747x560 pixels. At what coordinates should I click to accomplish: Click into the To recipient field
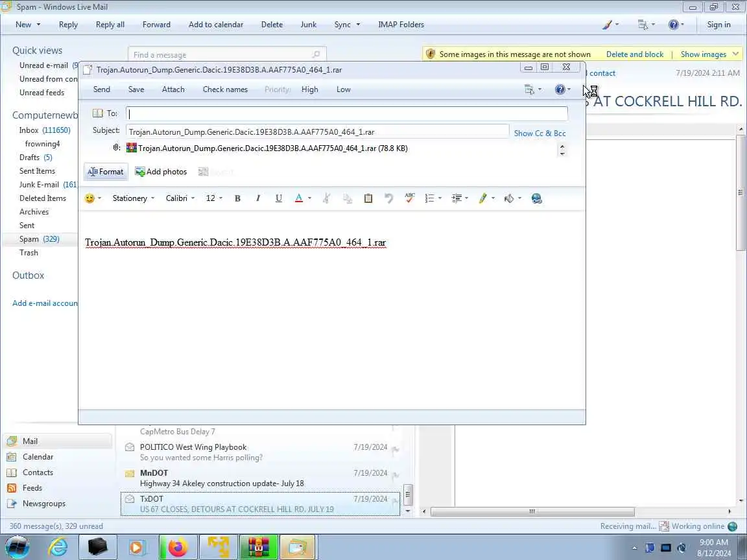point(347,113)
